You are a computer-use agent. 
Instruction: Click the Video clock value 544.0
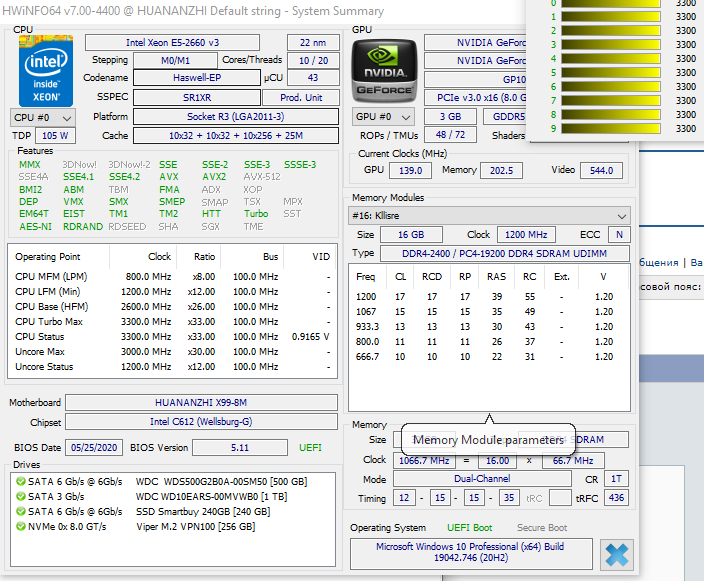[x=602, y=171]
